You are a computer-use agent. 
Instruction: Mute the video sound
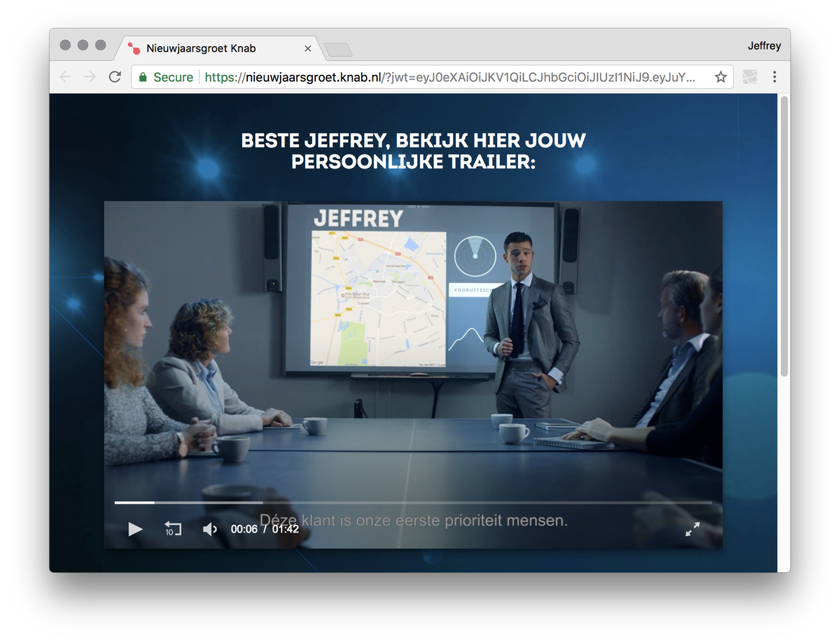coord(209,529)
